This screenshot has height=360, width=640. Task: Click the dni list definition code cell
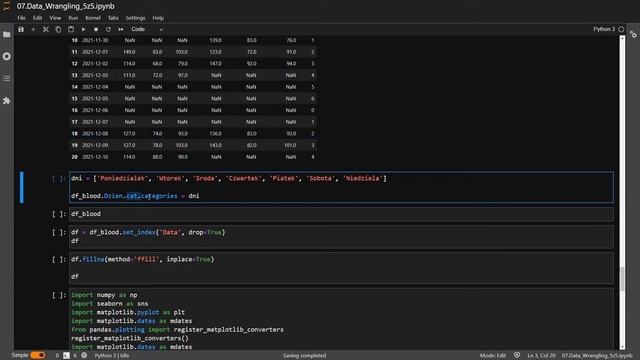[x=341, y=187]
